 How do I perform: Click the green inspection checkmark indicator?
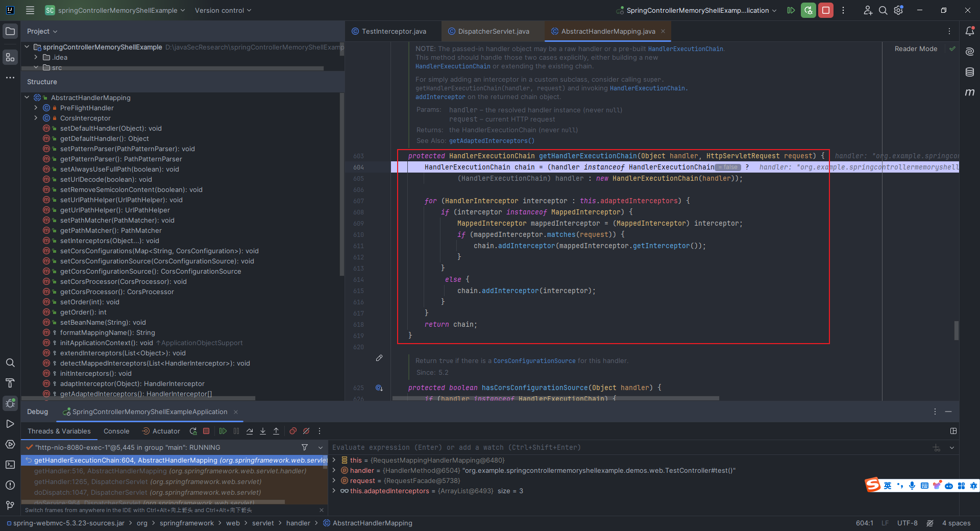(x=952, y=49)
